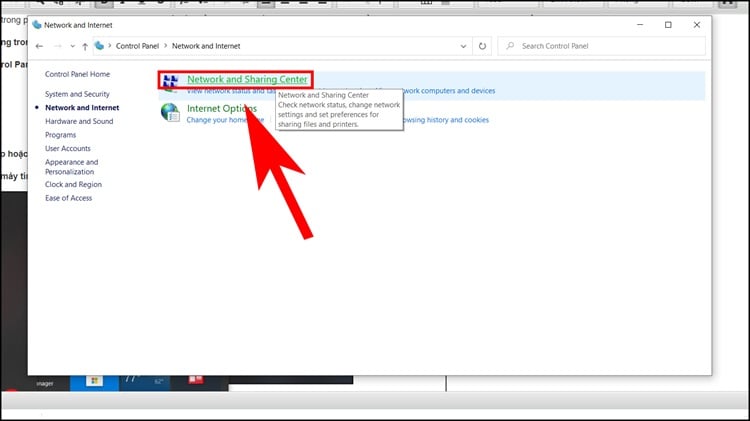The width and height of the screenshot is (750, 421).
Task: Open the User Accounts category
Action: (x=68, y=148)
